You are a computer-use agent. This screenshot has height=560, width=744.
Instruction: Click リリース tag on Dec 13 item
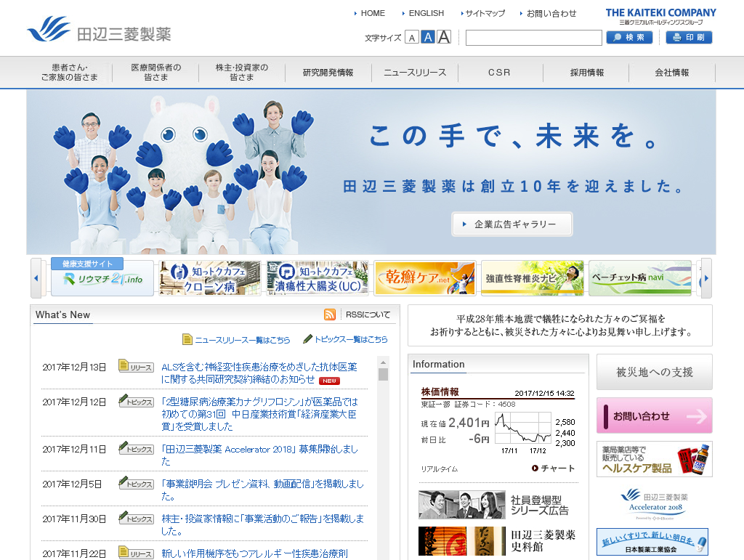(136, 366)
